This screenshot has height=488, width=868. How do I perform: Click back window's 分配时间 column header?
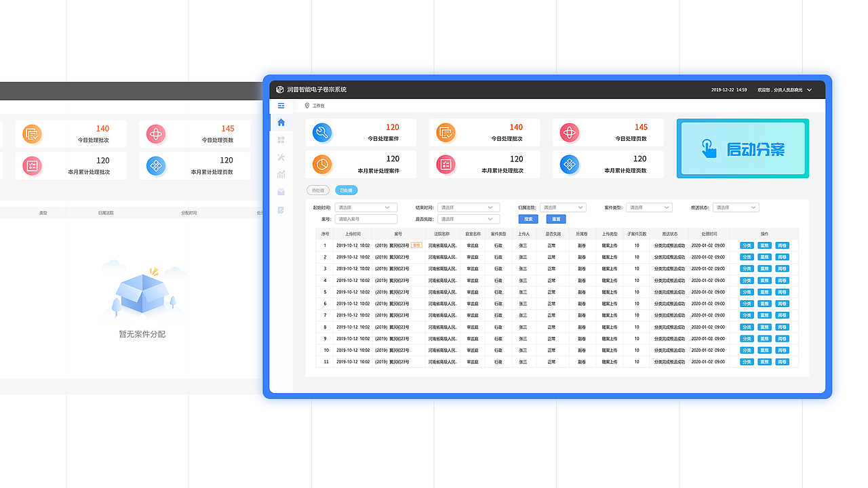tap(189, 213)
